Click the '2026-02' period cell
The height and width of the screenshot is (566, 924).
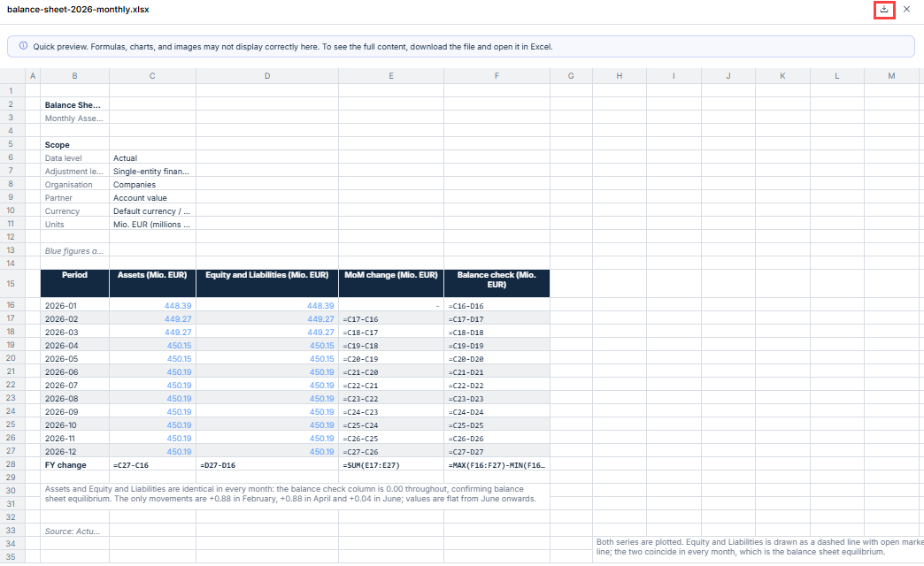tap(75, 318)
